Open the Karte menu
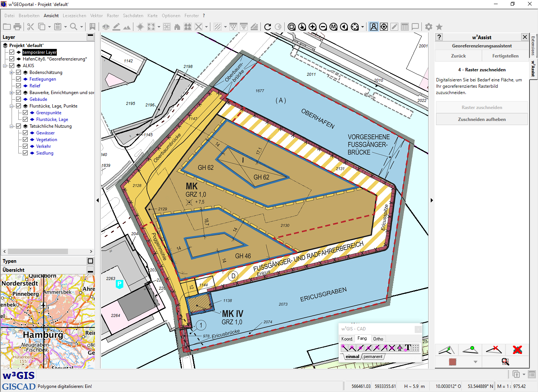This screenshot has height=392, width=538. point(152,16)
